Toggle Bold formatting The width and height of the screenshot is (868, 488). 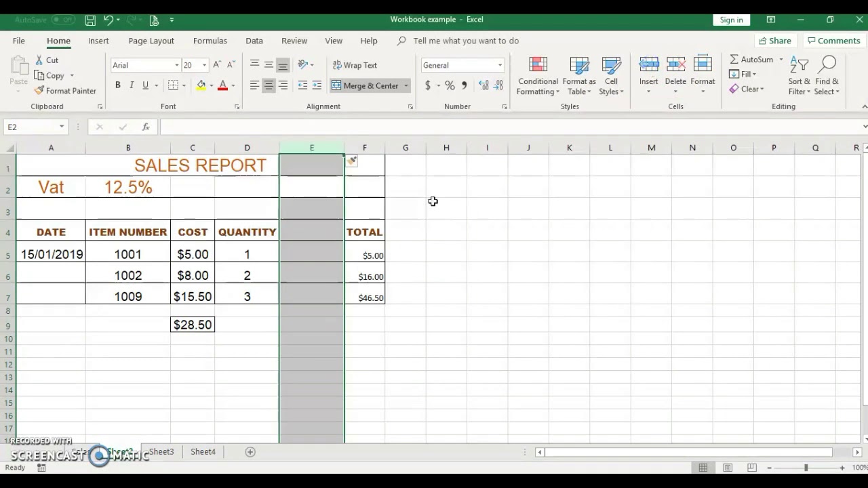point(118,85)
